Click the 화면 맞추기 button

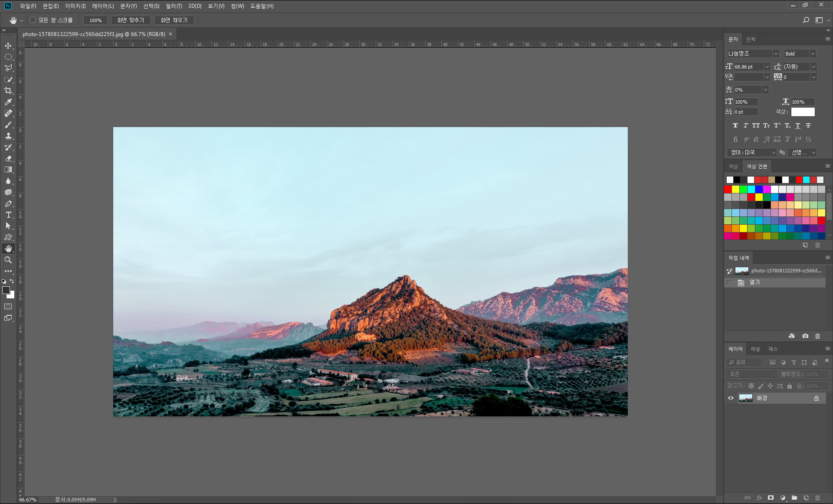tap(131, 20)
